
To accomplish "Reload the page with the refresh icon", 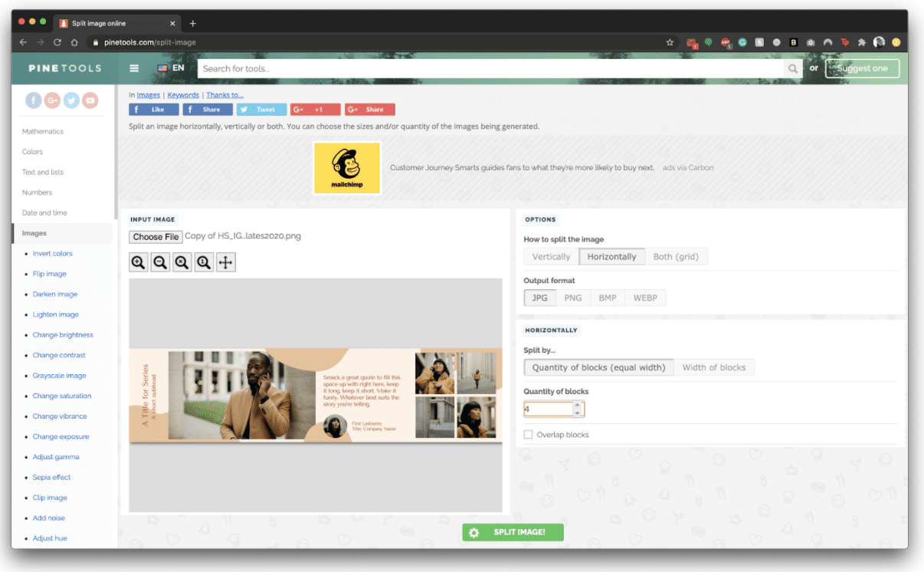I will (57, 42).
